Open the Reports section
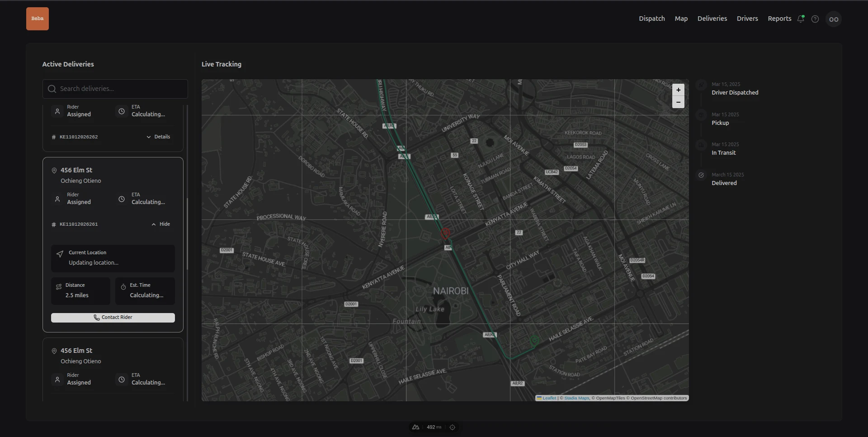 (779, 19)
